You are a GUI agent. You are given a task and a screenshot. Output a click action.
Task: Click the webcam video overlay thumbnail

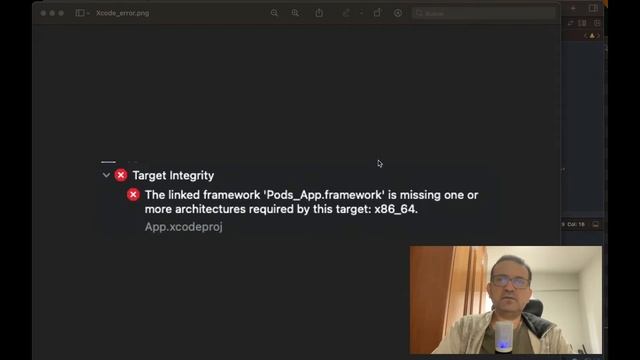506,300
